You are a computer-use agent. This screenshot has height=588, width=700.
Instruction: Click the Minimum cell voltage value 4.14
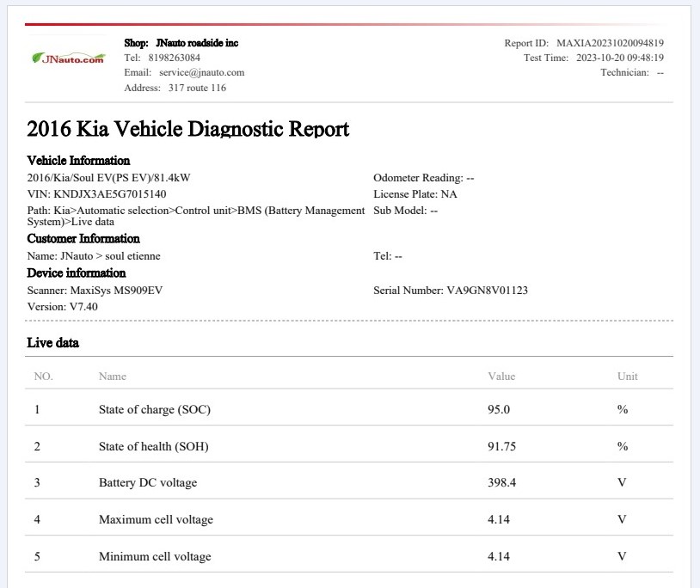pyautogui.click(x=499, y=557)
